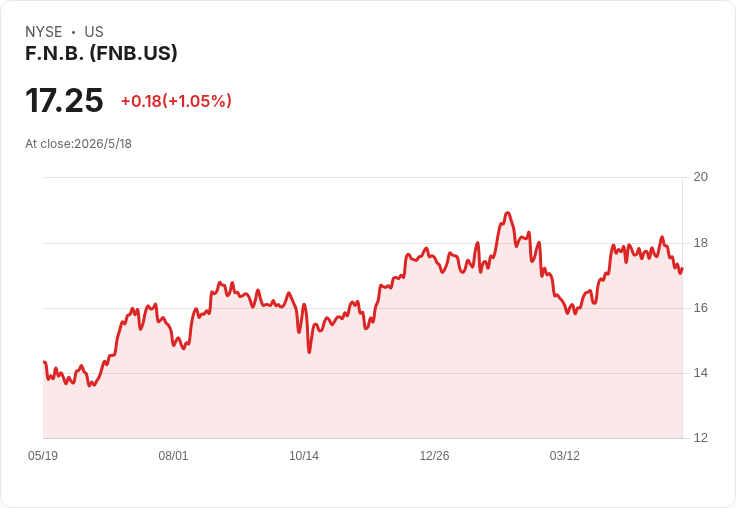Viewport: 736px width, 508px height.
Task: Click the F.N.B. (FNB.US) stock title
Action: tap(101, 53)
